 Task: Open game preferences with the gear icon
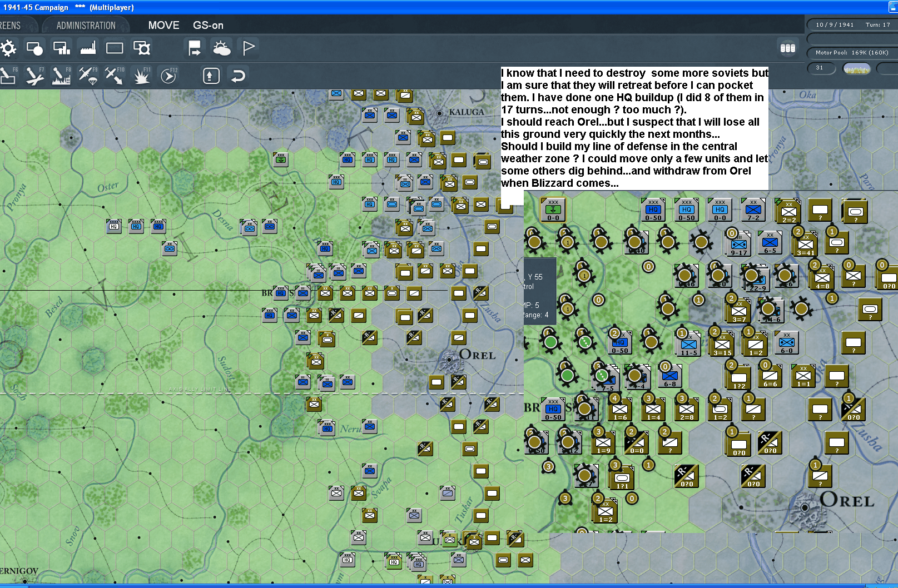[8, 48]
